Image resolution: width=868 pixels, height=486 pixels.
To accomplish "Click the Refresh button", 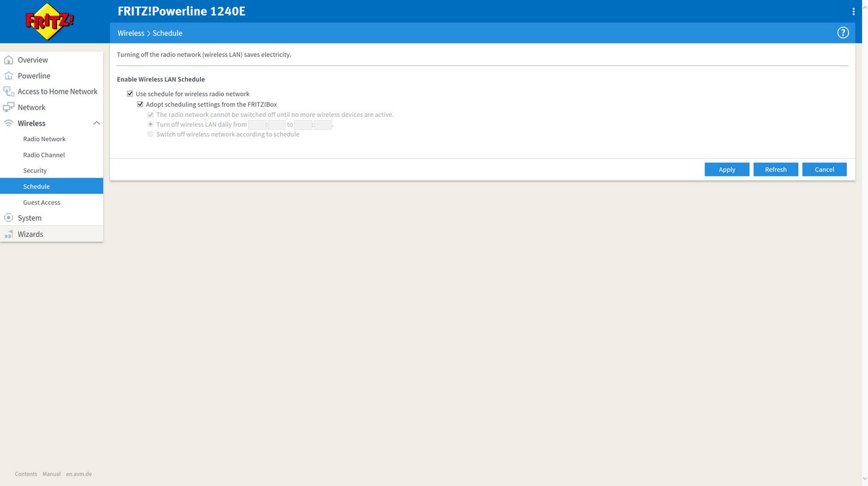I will point(776,170).
